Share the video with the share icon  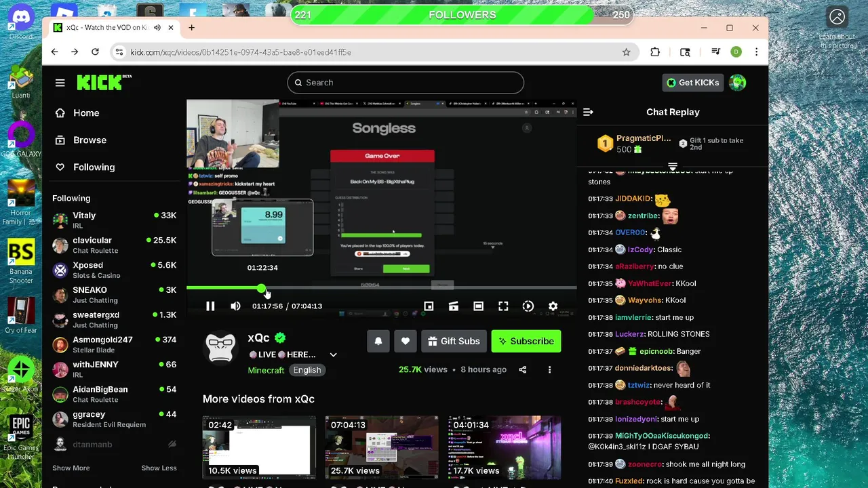522,369
